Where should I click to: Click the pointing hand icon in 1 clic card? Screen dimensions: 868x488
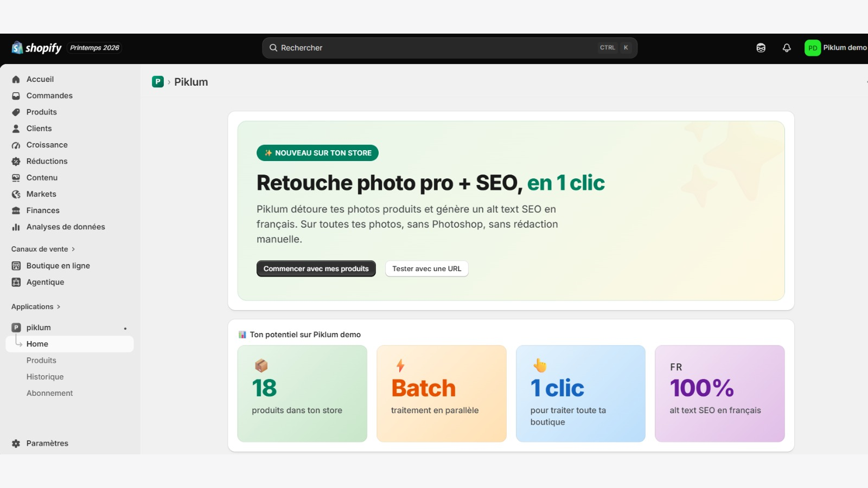pos(540,365)
